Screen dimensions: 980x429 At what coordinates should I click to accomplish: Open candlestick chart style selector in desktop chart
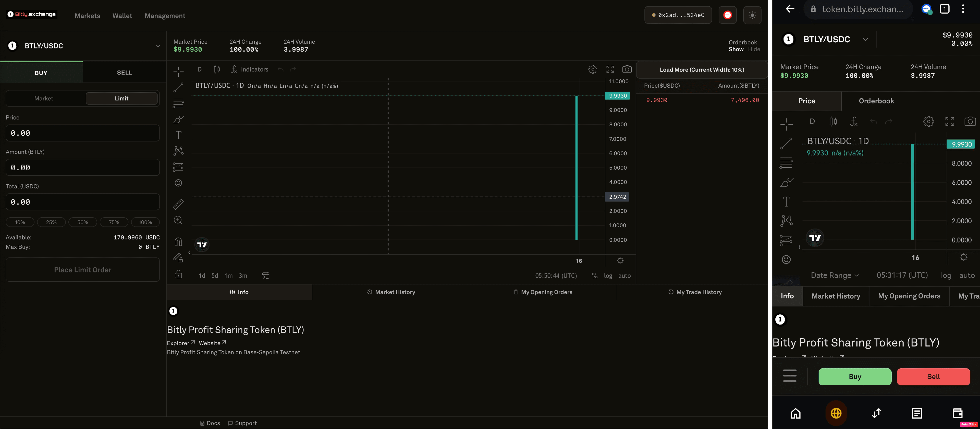217,69
